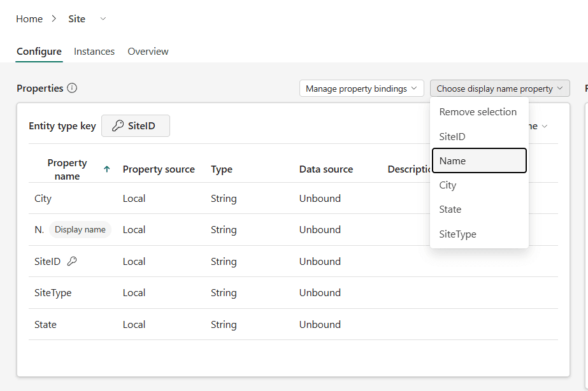Select the SiteID property name in table
This screenshot has height=391, width=588.
pyautogui.click(x=48, y=261)
